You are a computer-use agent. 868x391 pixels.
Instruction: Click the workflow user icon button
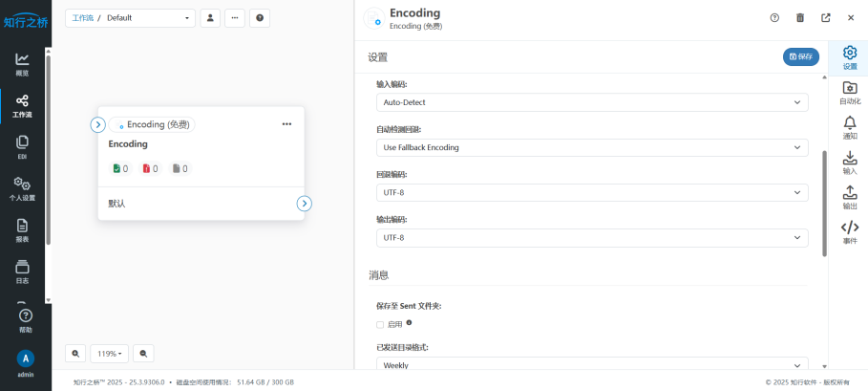click(210, 18)
